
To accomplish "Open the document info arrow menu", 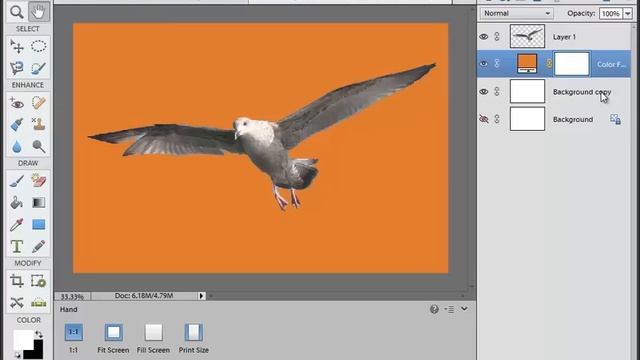I will pyautogui.click(x=201, y=296).
